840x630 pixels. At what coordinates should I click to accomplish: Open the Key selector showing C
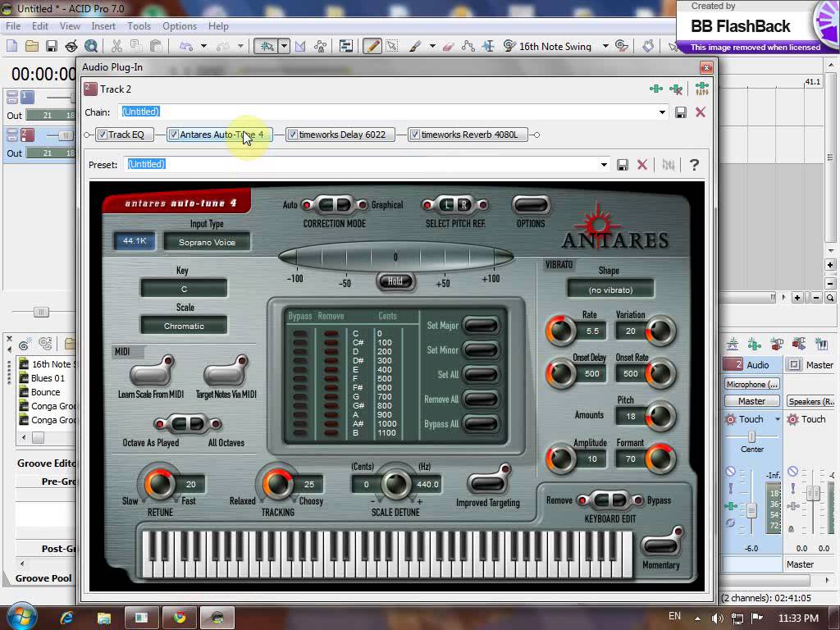[184, 289]
